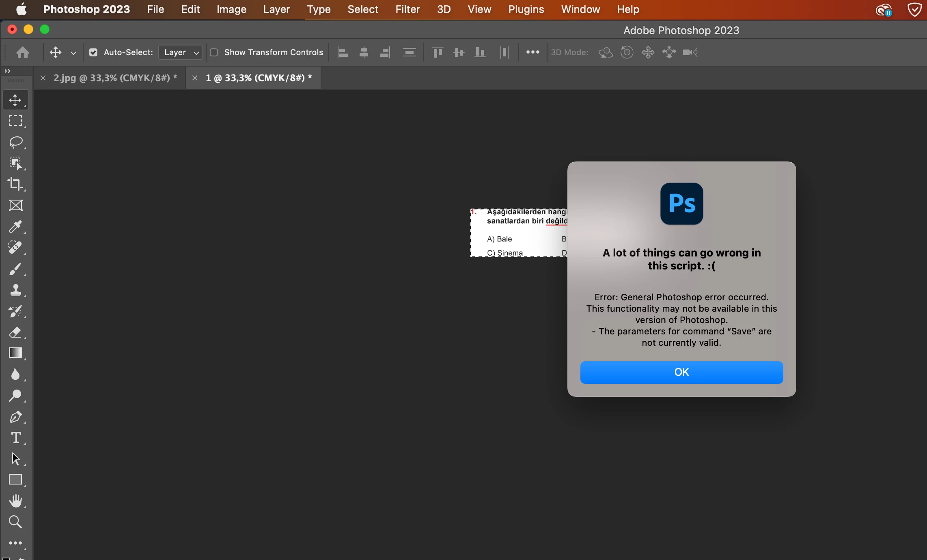Select the Crop tool
Image resolution: width=927 pixels, height=560 pixels.
(16, 184)
